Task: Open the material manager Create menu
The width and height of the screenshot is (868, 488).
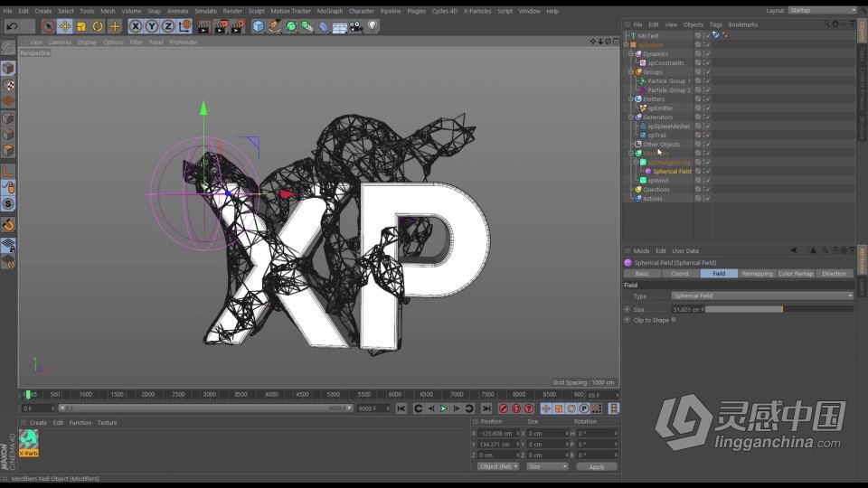Action: (38, 423)
